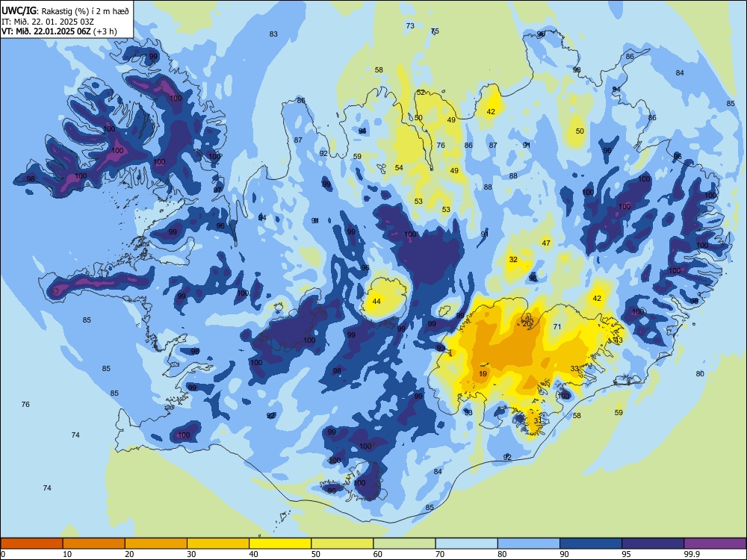
Task: Click the humidity value 83 on the map
Action: tap(273, 34)
